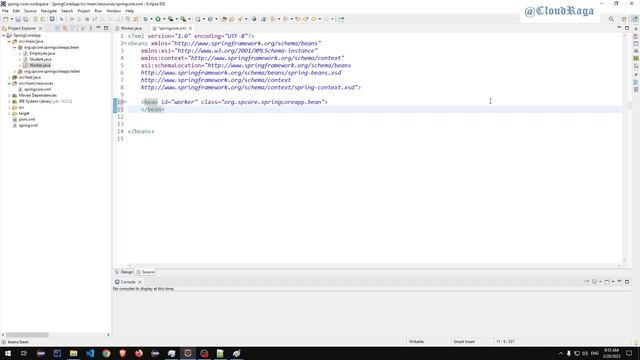Click the Filter icon in Project Explorer
The height and width of the screenshot is (360, 640).
tap(73, 28)
